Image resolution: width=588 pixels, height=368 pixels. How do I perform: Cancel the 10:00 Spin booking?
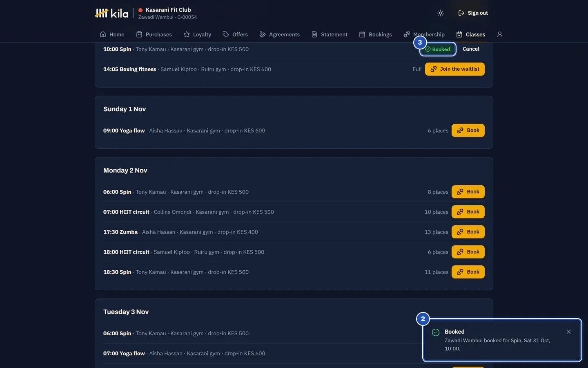(471, 49)
